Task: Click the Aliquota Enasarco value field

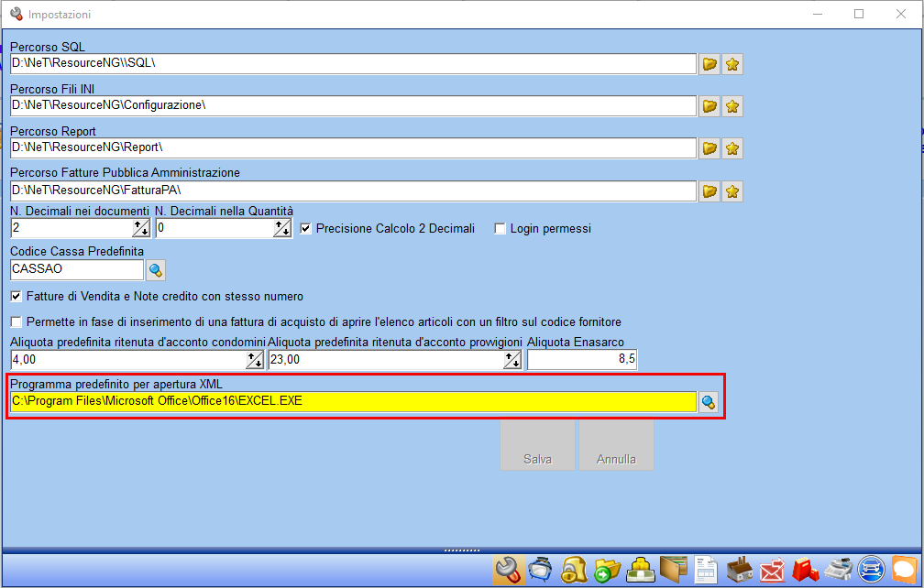Action: pyautogui.click(x=581, y=360)
